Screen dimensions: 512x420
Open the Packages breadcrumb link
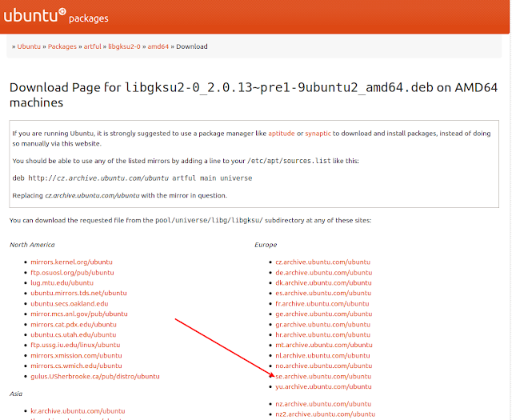62,46
